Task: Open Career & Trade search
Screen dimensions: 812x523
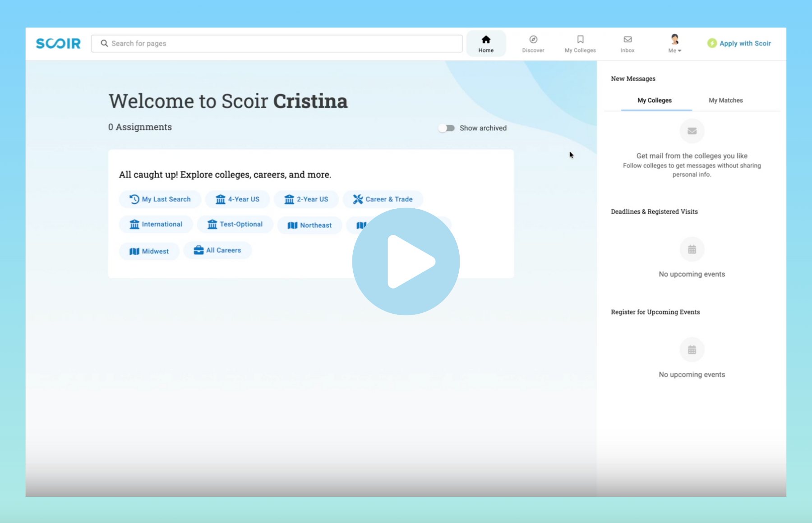Action: pos(383,199)
